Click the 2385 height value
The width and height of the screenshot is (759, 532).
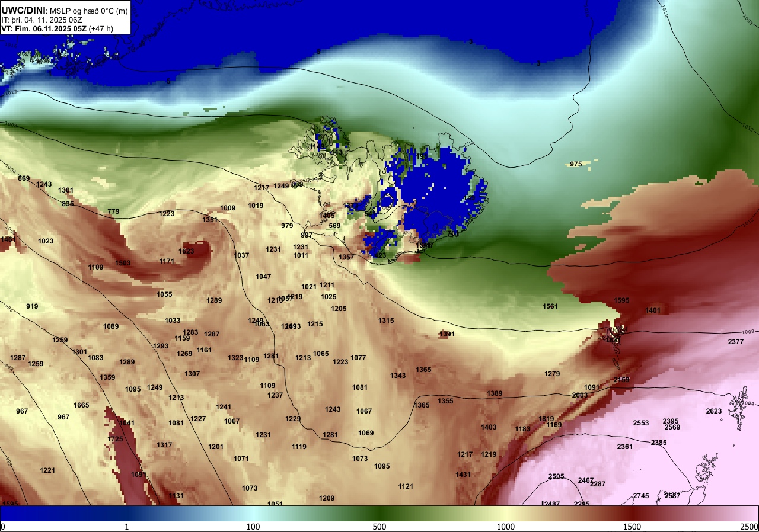[x=659, y=443]
